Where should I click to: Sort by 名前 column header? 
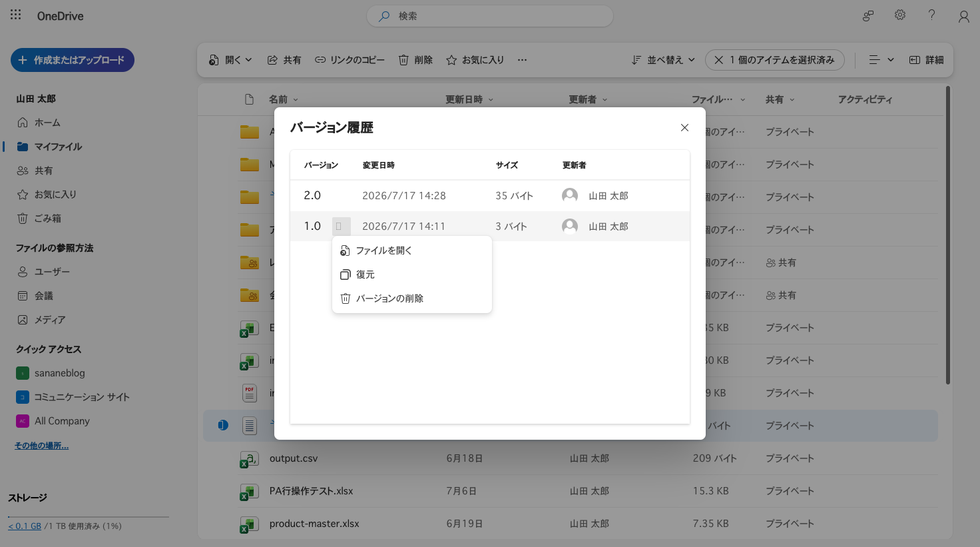pyautogui.click(x=283, y=99)
